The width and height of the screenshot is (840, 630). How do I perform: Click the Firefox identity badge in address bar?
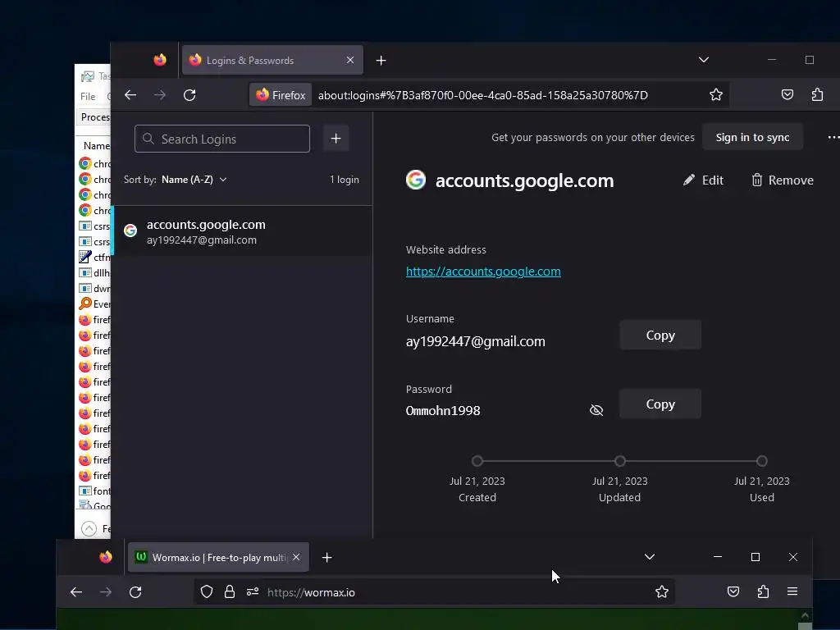click(281, 95)
